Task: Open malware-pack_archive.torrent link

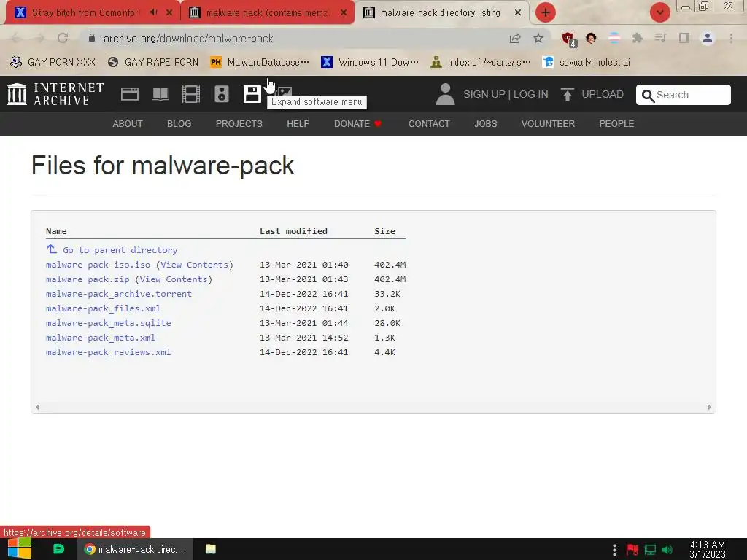Action: (119, 294)
